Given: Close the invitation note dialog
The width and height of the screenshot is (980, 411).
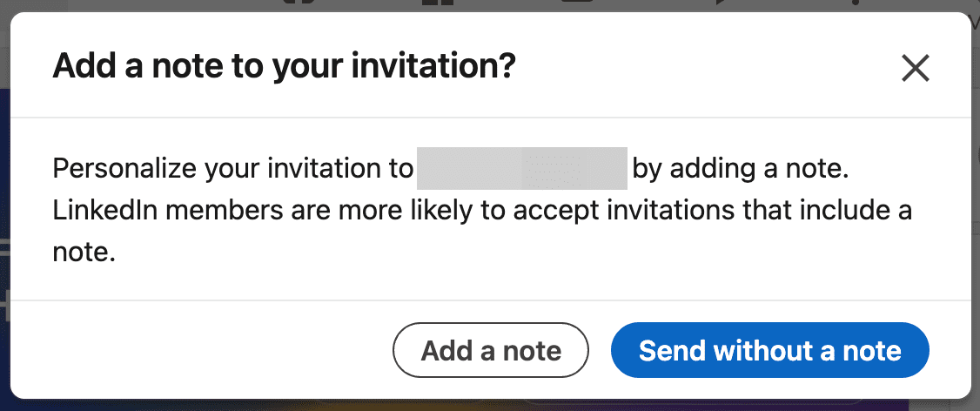Looking at the screenshot, I should pyautogui.click(x=916, y=67).
